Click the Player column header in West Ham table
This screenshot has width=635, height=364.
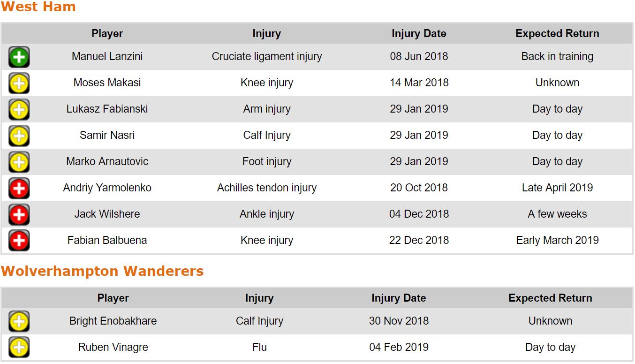coord(107,34)
